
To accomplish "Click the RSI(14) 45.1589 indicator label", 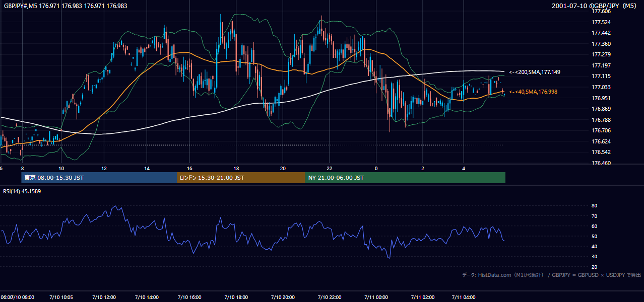I will pos(22,191).
